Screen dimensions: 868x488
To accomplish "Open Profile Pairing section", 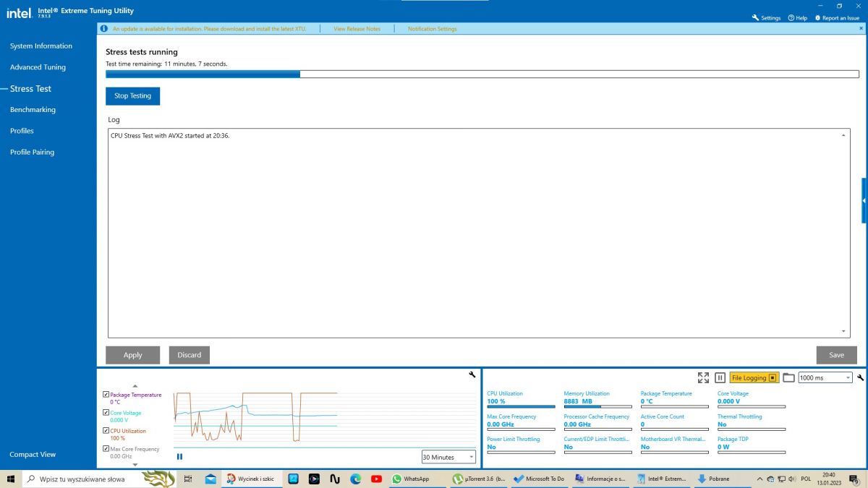I will point(32,153).
